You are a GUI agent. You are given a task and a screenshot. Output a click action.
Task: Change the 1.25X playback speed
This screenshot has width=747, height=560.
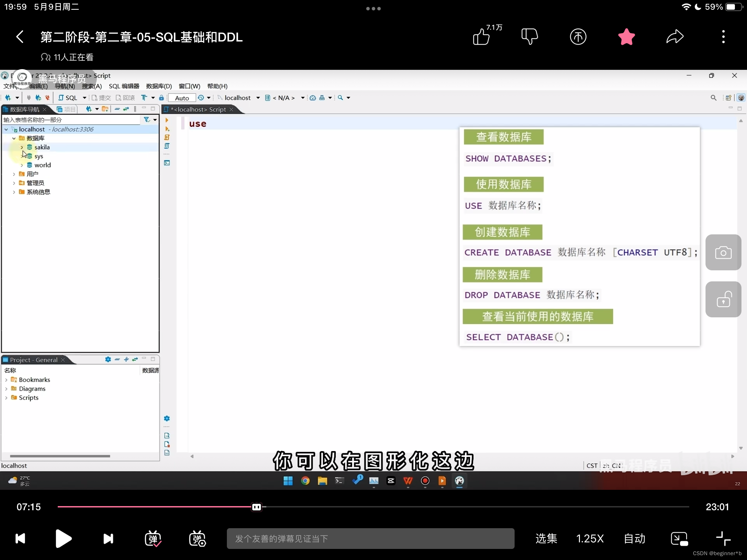(590, 539)
